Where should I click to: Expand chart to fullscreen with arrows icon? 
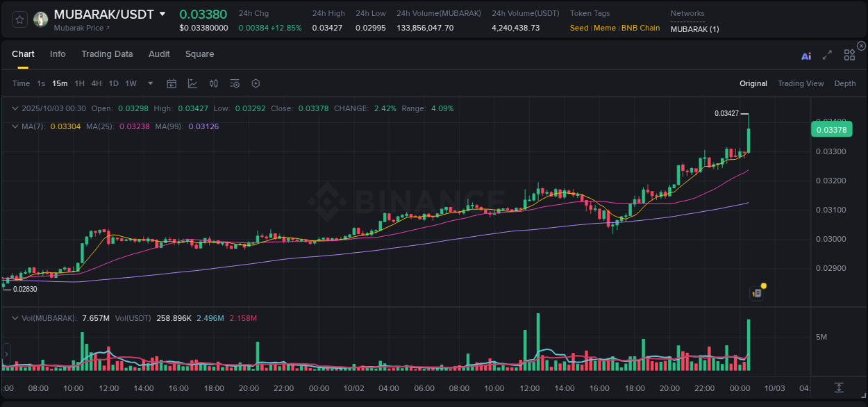pos(827,56)
